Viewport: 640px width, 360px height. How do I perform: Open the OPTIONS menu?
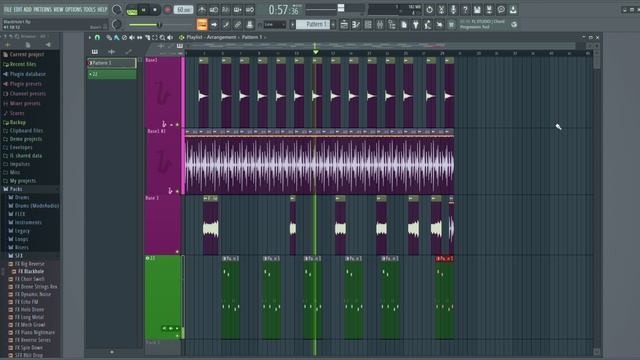point(73,9)
